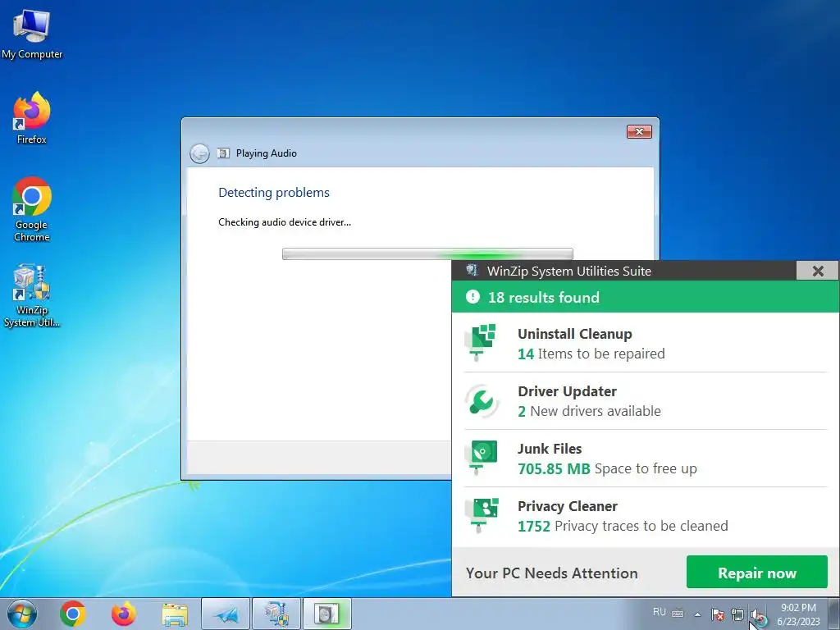Switch to WinZip System Utilities taskbar button

click(276, 614)
